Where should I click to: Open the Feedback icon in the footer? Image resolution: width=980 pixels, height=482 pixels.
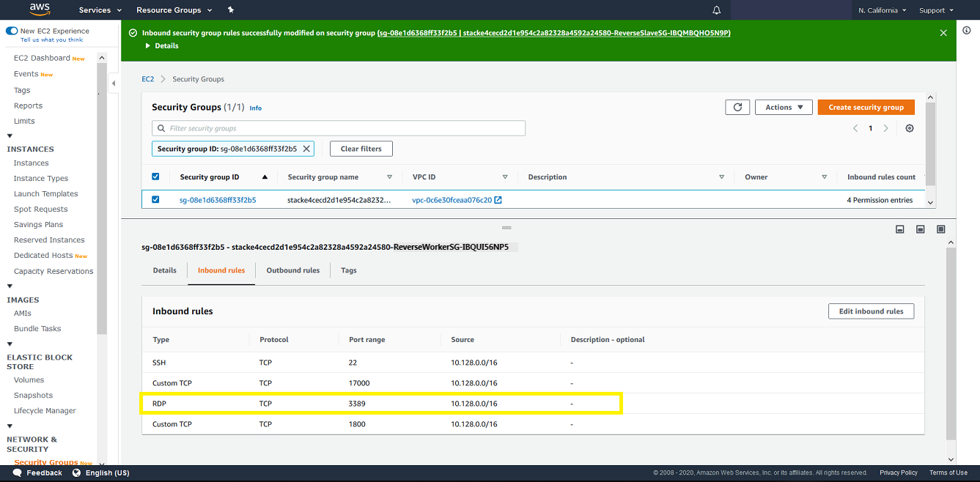tap(17, 472)
